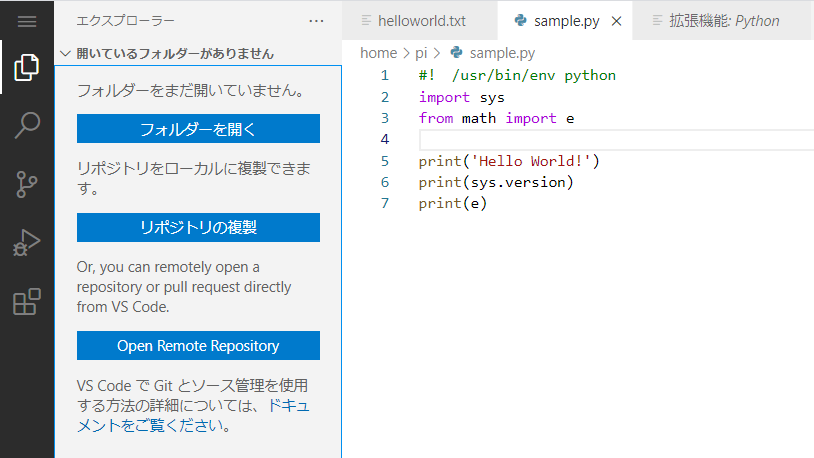
Task: Click print('Hello World!') code line
Action: tap(509, 161)
